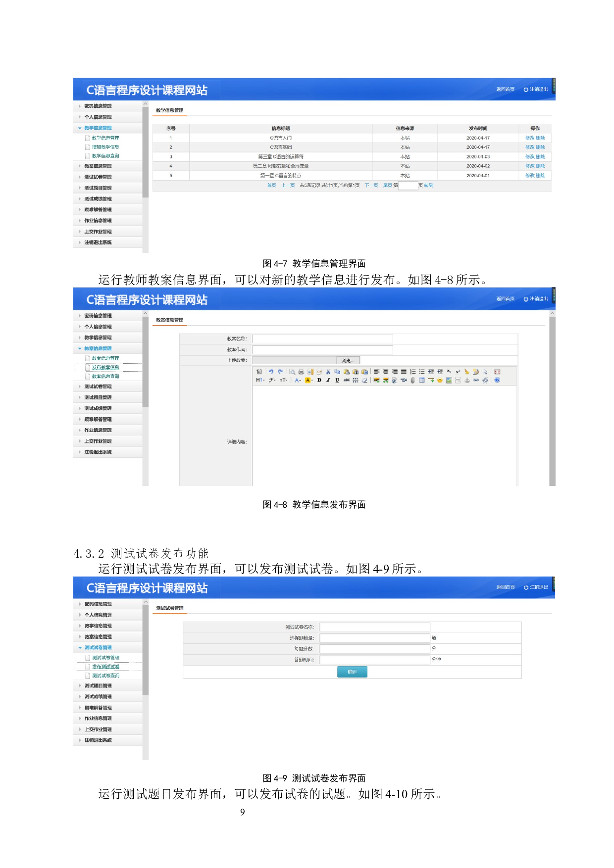
Task: Click the Underline icon in editor toolbar
Action: pyautogui.click(x=337, y=381)
